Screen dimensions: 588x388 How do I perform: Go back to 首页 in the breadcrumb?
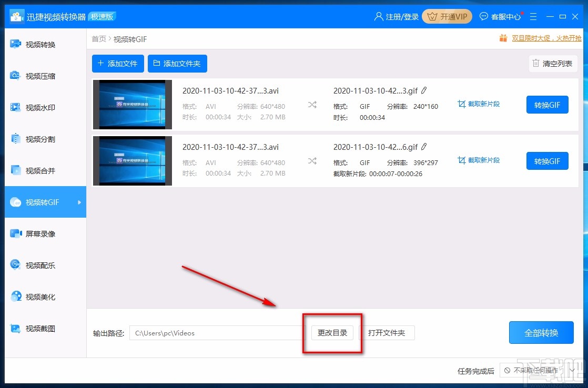(98, 39)
